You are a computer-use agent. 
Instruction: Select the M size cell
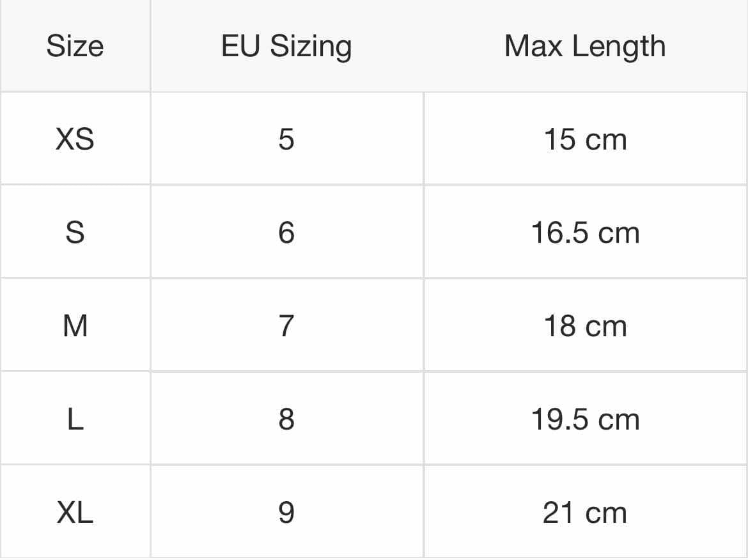pyautogui.click(x=75, y=325)
